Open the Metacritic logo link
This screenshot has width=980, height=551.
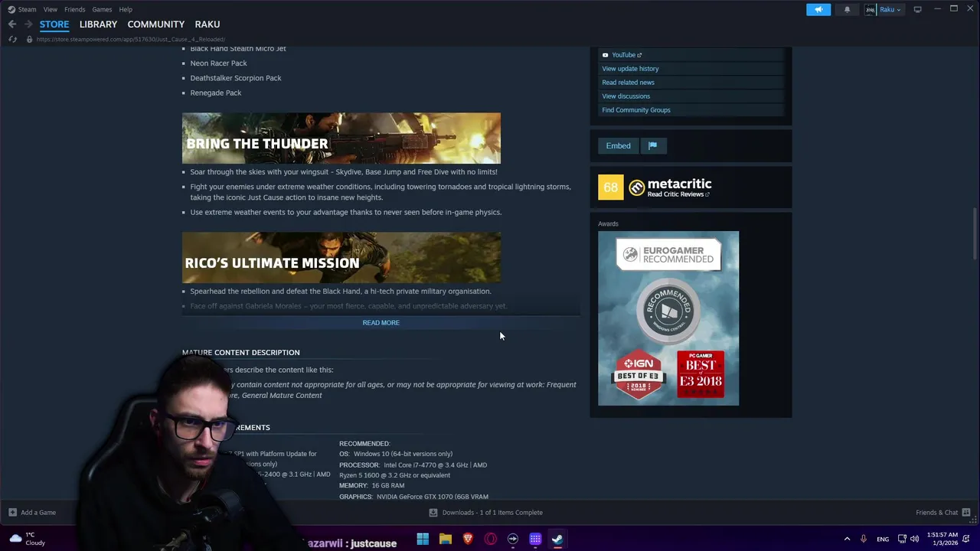point(671,184)
